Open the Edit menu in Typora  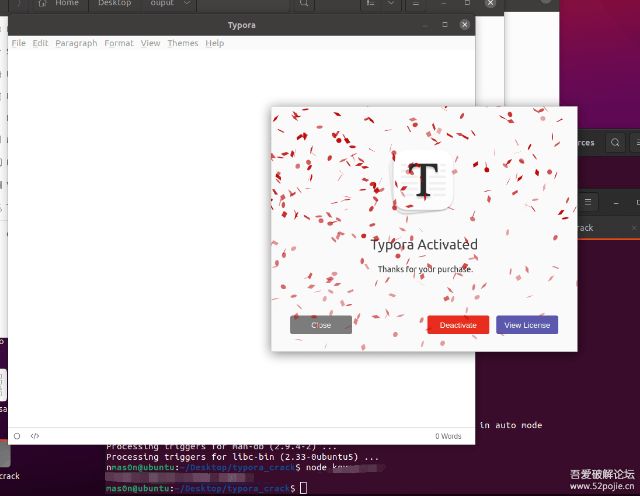(40, 43)
